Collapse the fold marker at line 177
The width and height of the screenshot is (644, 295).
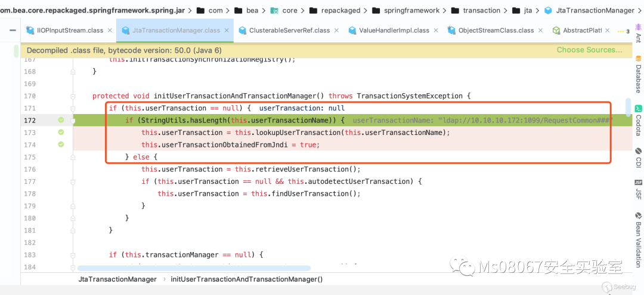(x=73, y=182)
